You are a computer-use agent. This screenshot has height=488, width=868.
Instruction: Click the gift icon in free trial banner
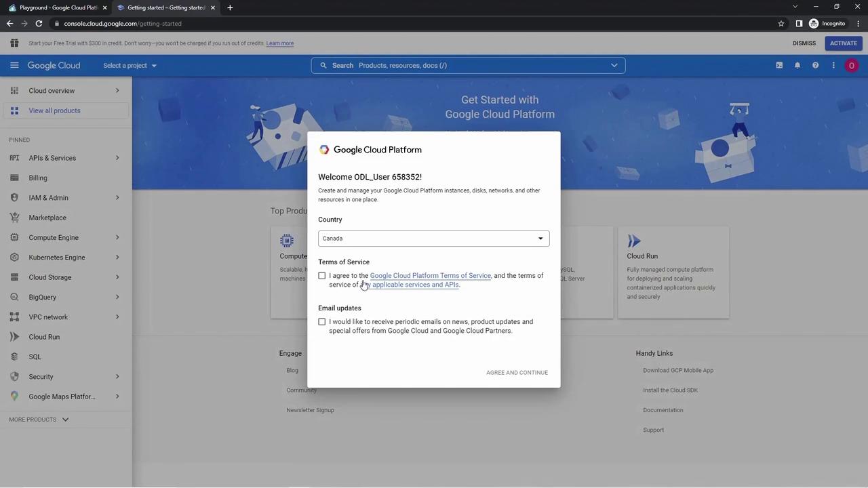click(14, 43)
